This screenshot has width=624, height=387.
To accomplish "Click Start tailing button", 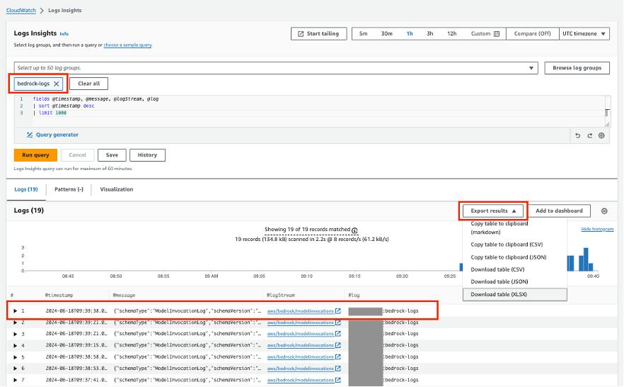I will pos(318,34).
